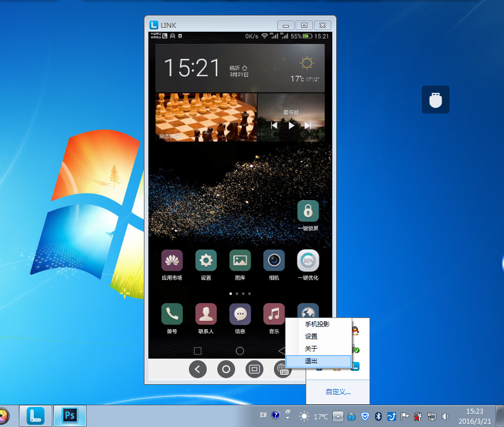Viewport: 504px width, 427px height.
Task: Open the 联系人 contacts app
Action: point(206,314)
